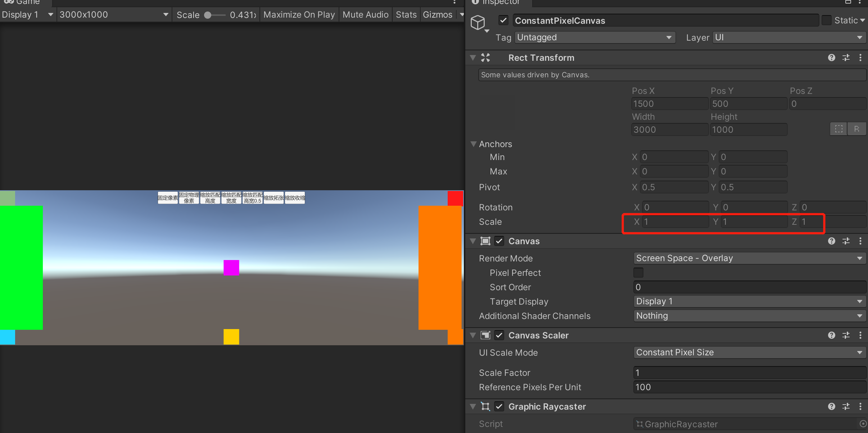Click the Scale Factor input field

point(749,373)
